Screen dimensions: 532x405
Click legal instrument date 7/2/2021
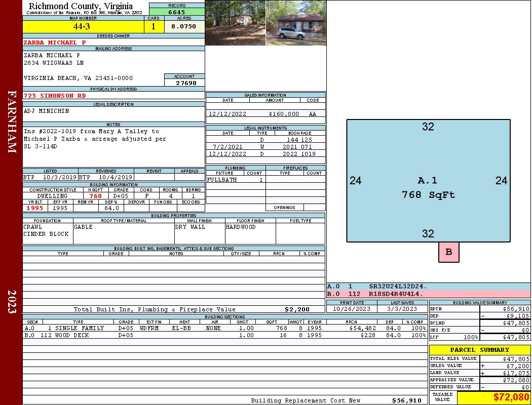click(x=227, y=147)
